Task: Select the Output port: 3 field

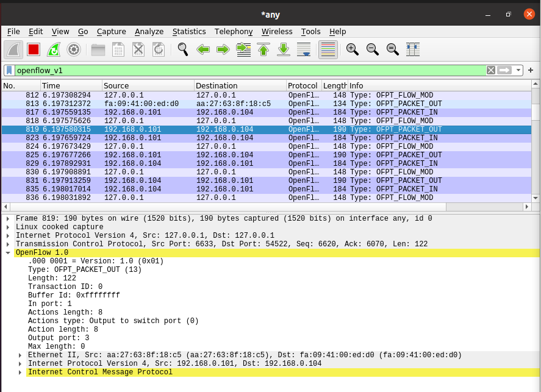Action: (59, 338)
